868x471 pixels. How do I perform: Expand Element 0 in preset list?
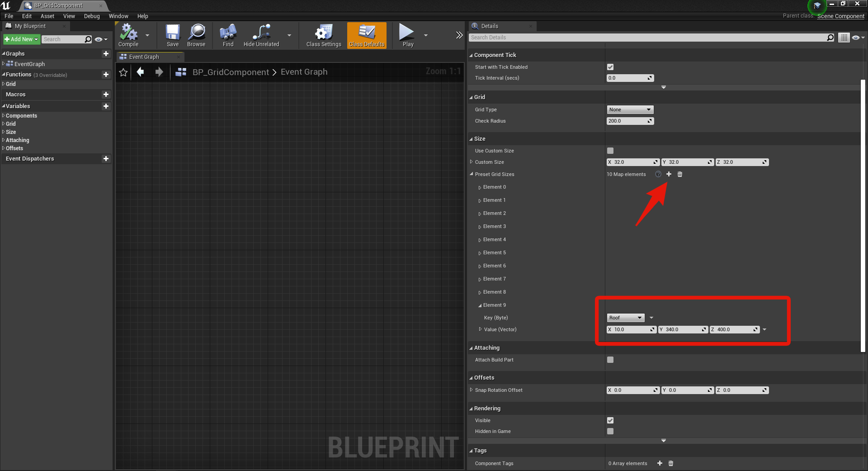[480, 187]
